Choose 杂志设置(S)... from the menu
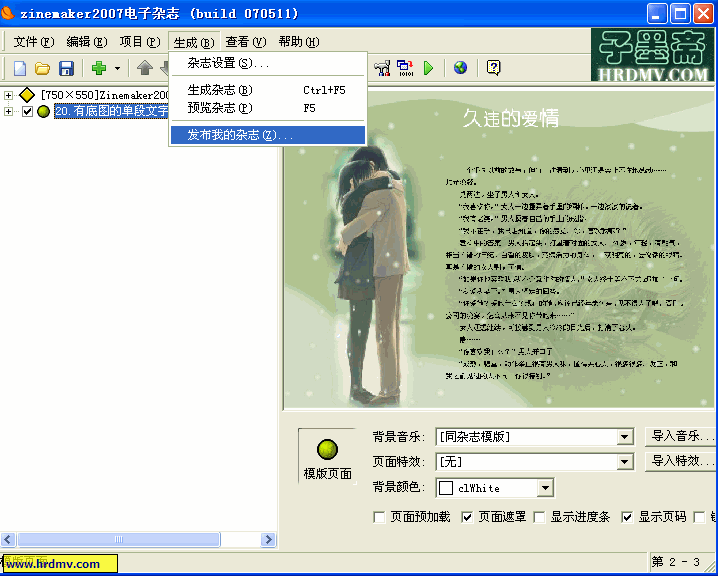The height and width of the screenshot is (576, 718). tap(268, 63)
